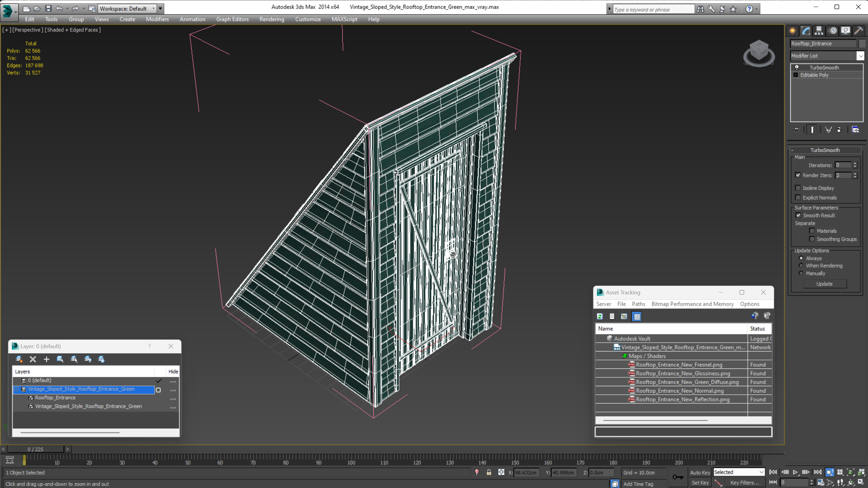868x488 pixels.
Task: Select Manually update option
Action: click(x=801, y=273)
